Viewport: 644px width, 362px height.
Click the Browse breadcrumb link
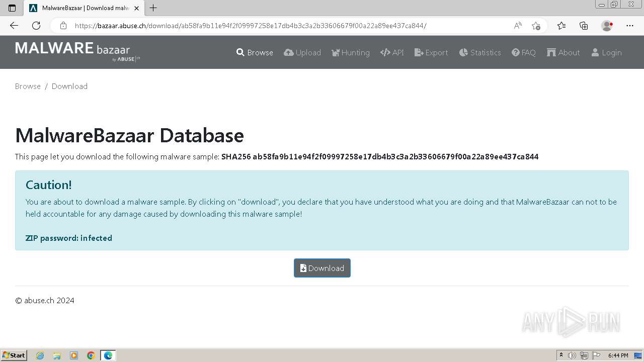pos(28,86)
